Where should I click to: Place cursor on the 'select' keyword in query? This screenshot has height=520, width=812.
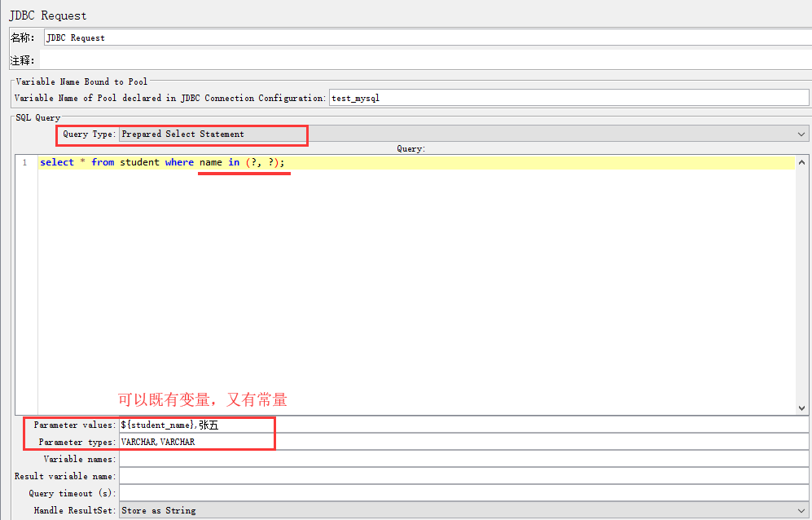(57, 162)
